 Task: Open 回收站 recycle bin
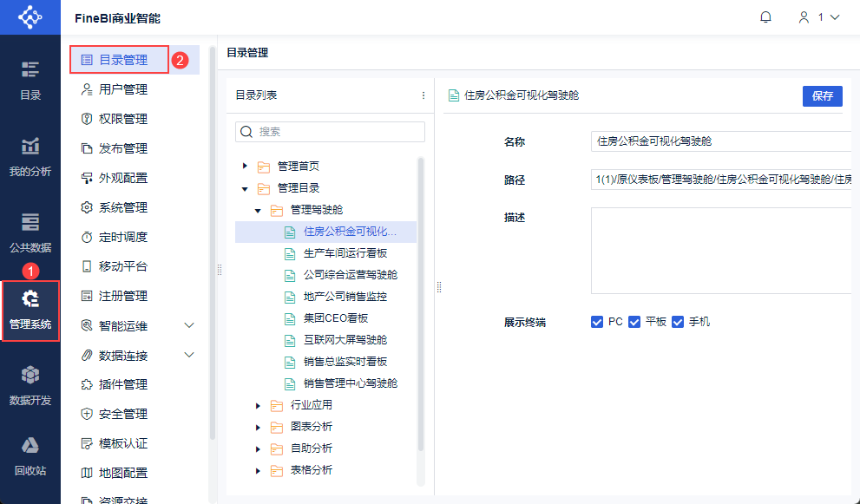point(30,457)
